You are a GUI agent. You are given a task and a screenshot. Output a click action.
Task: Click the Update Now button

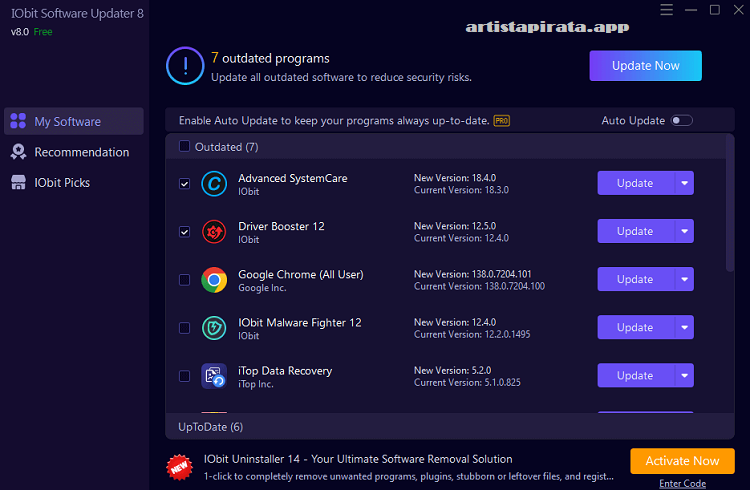tap(645, 66)
